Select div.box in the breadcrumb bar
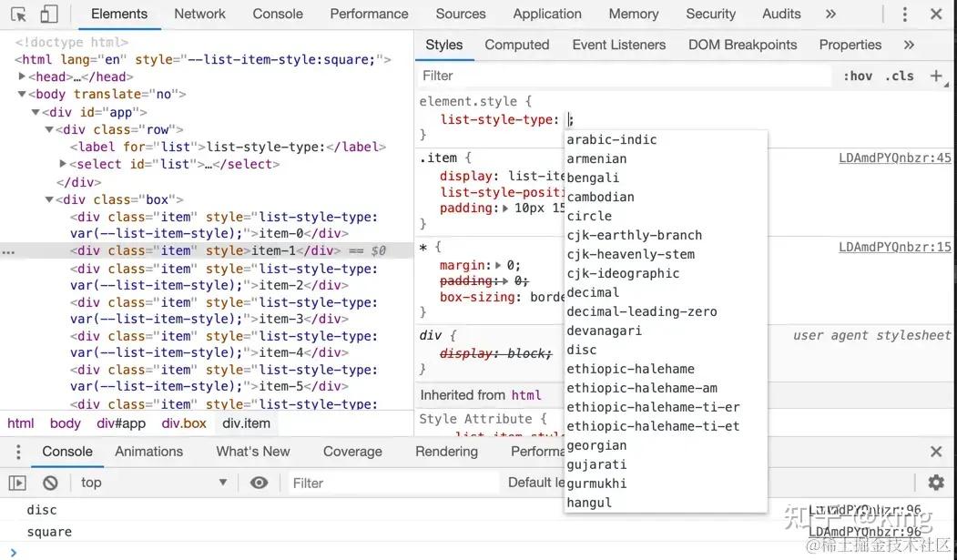 pyautogui.click(x=184, y=423)
